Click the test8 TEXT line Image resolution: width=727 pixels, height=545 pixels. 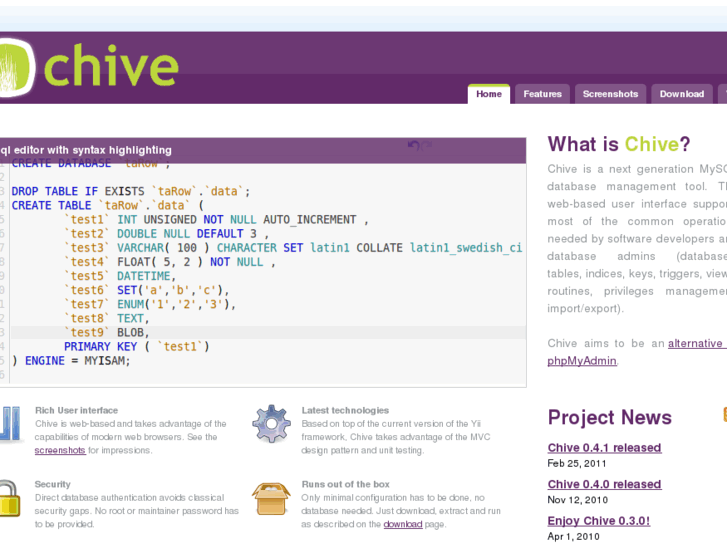pos(107,319)
